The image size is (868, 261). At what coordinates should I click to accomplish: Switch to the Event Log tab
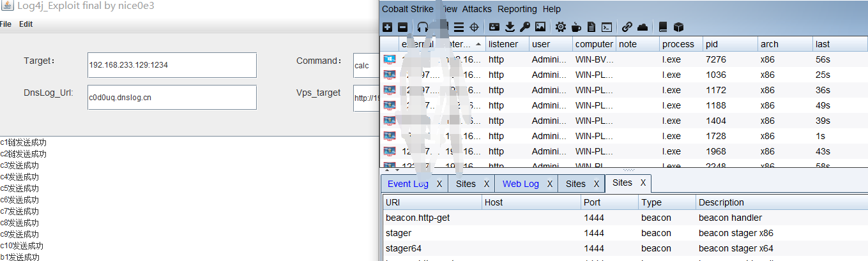[408, 184]
